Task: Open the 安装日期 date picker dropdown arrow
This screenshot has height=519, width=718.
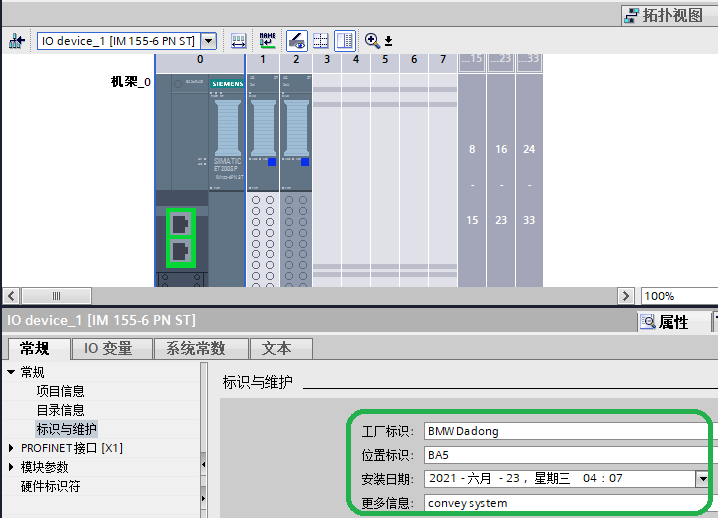Action: pos(702,479)
